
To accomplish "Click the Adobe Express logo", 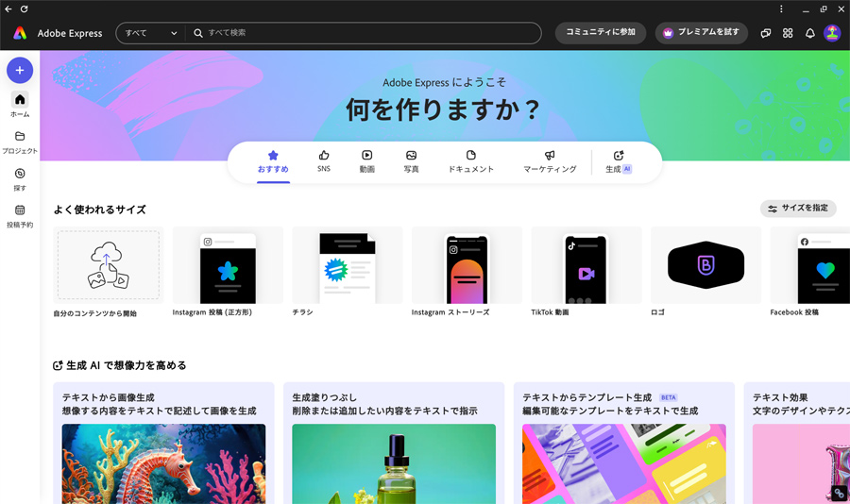I will point(20,33).
